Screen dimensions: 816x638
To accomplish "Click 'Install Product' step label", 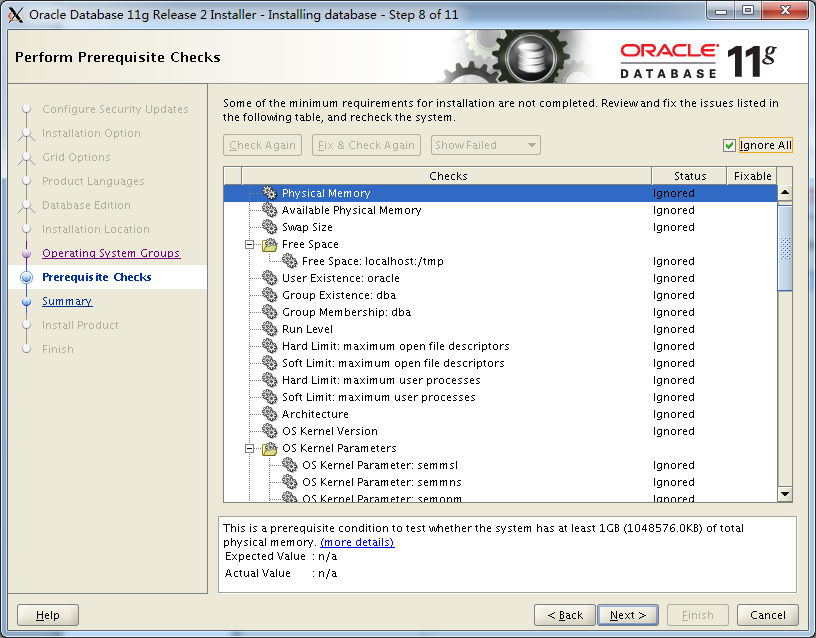I will pyautogui.click(x=80, y=325).
